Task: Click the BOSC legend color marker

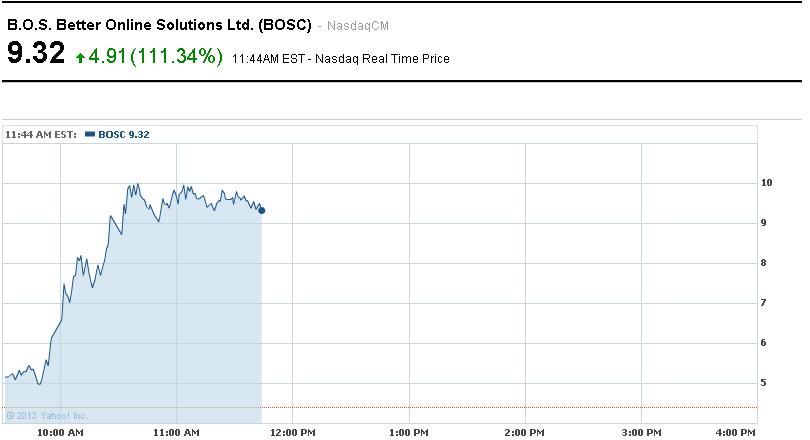Action: tap(91, 134)
